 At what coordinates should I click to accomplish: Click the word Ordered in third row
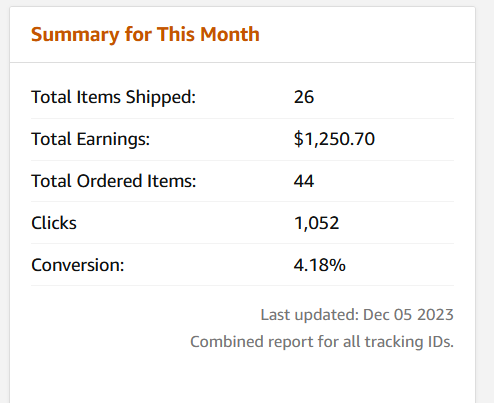point(110,181)
